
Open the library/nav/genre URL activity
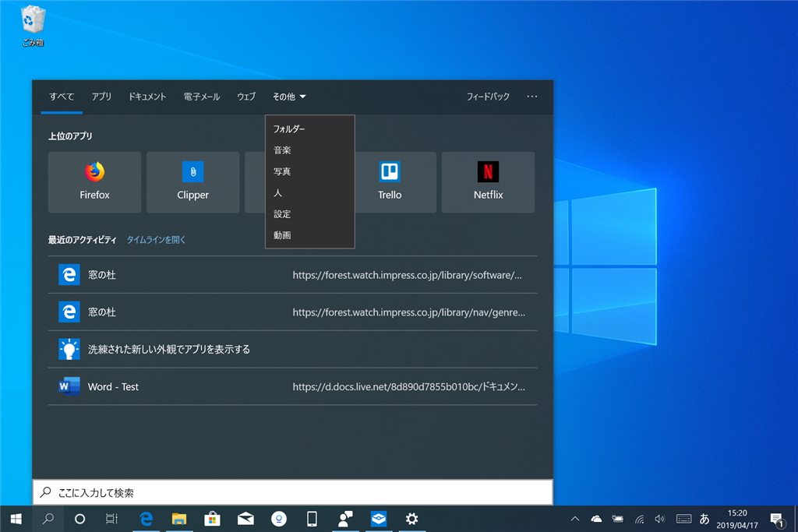(x=408, y=312)
